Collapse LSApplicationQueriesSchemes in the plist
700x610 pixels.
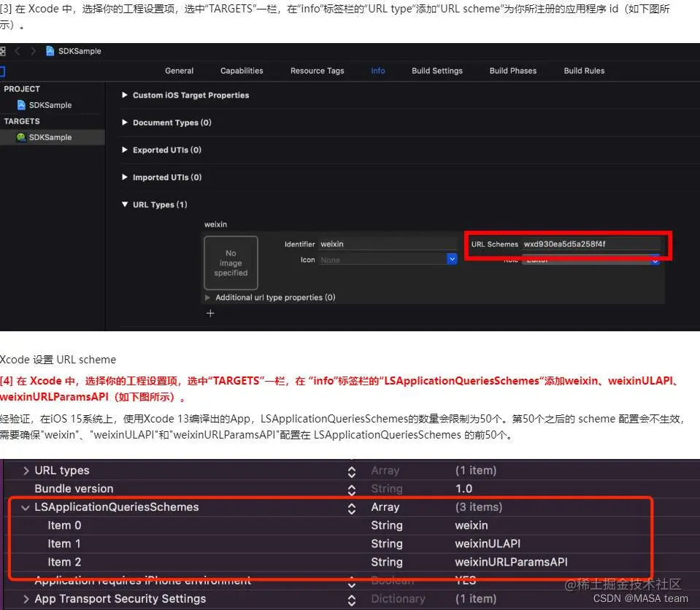point(26,507)
